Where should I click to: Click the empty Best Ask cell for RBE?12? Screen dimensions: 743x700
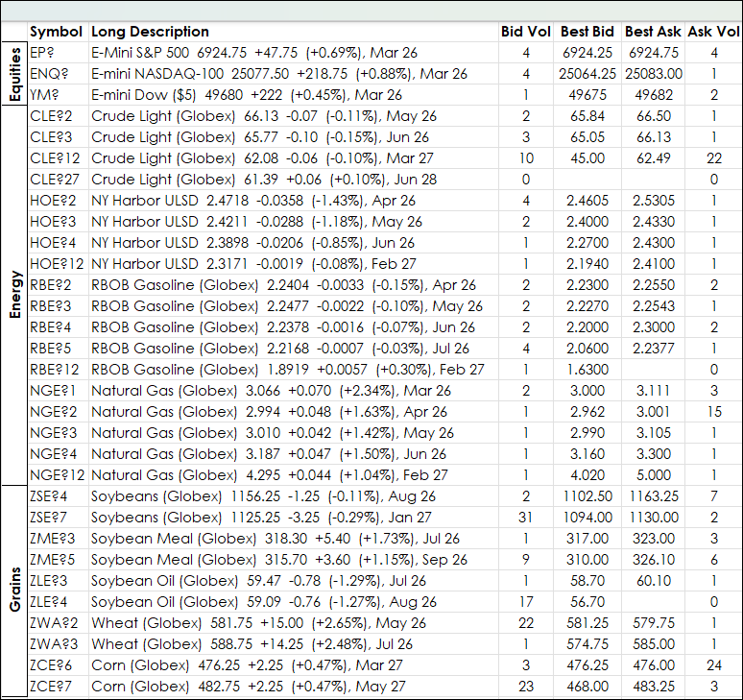point(653,370)
